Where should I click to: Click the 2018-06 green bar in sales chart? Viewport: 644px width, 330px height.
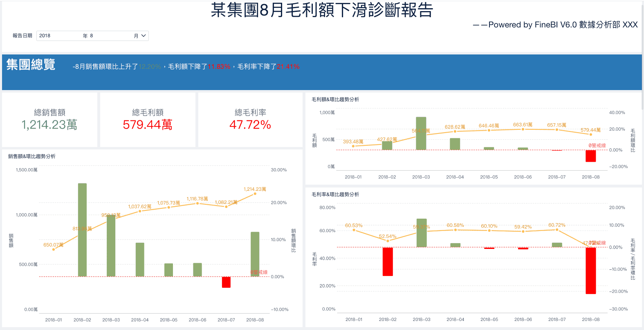click(x=197, y=270)
